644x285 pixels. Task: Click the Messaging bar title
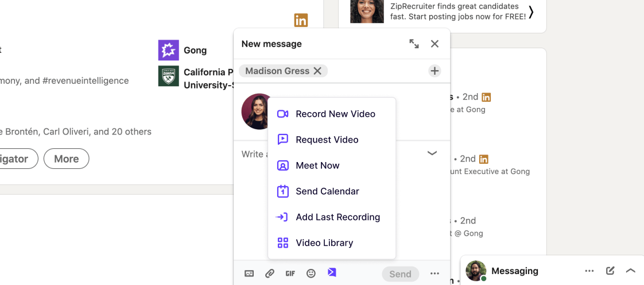[515, 271]
